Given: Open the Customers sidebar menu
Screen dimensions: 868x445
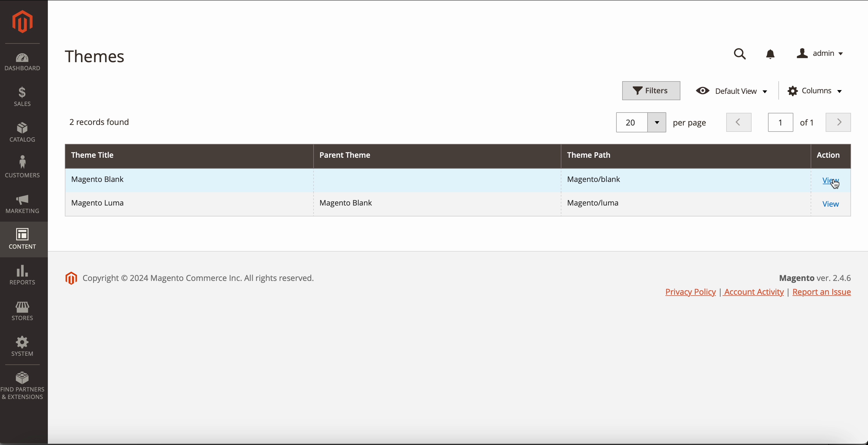Looking at the screenshot, I should [22, 167].
